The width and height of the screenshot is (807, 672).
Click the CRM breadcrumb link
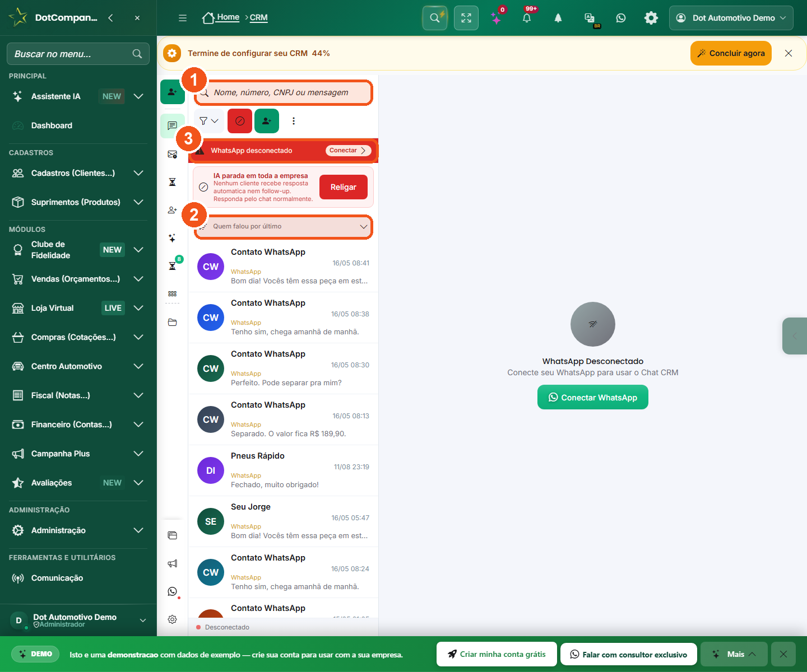coord(258,18)
